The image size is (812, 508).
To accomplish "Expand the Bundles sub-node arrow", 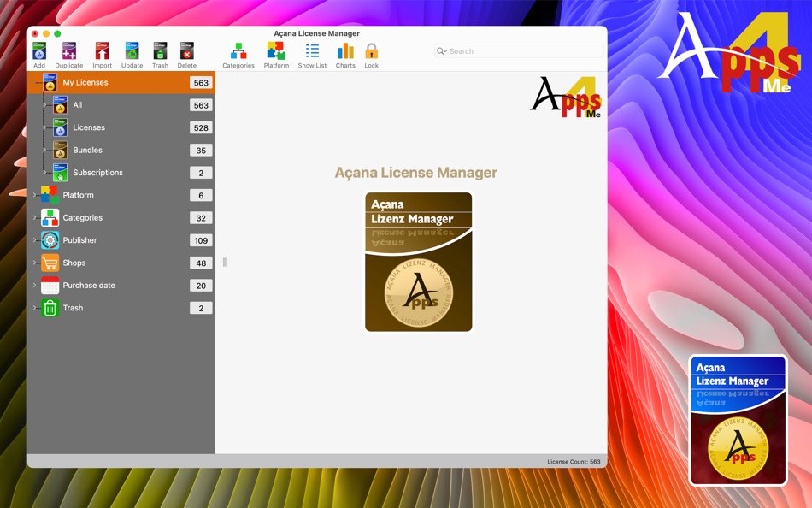I will point(45,150).
